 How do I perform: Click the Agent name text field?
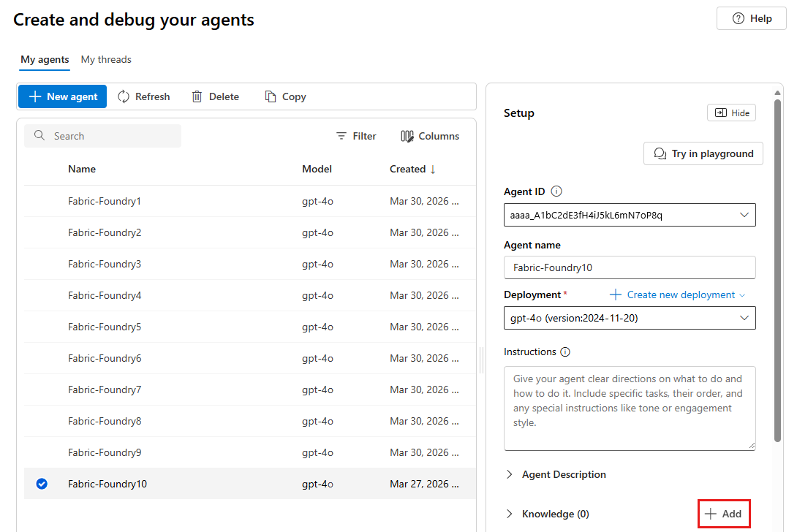pos(630,267)
